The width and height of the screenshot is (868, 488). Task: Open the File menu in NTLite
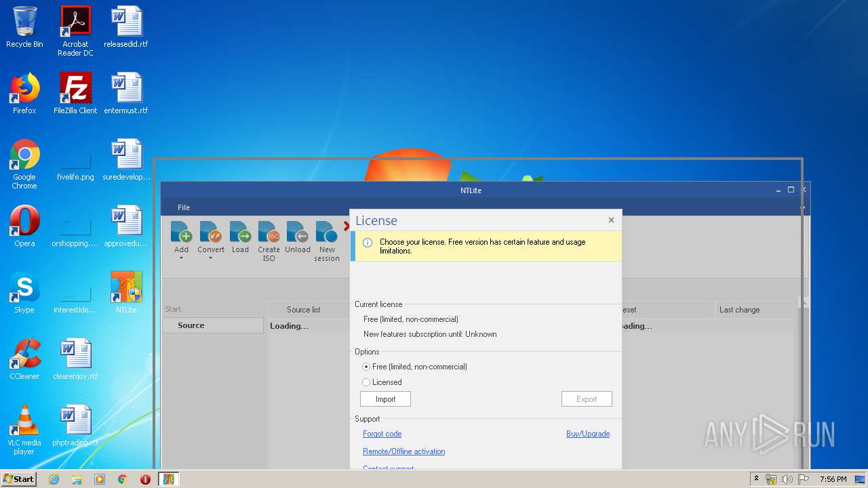pyautogui.click(x=184, y=207)
